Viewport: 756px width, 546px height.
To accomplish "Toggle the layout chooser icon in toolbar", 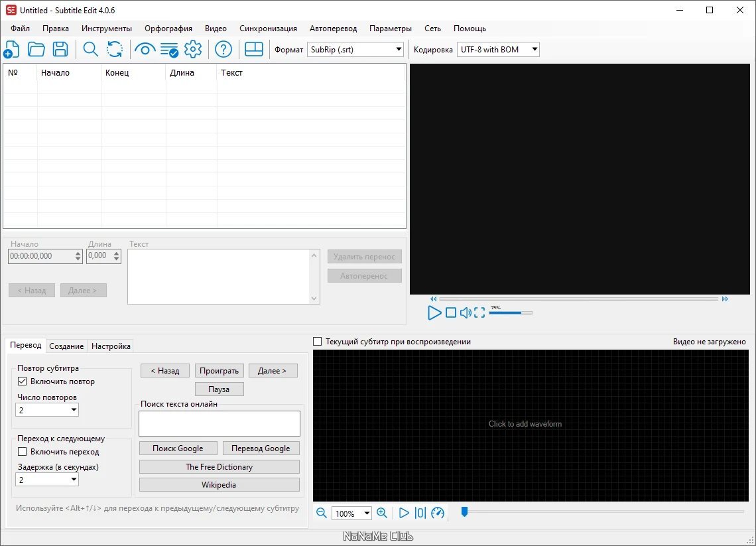I will (x=253, y=49).
